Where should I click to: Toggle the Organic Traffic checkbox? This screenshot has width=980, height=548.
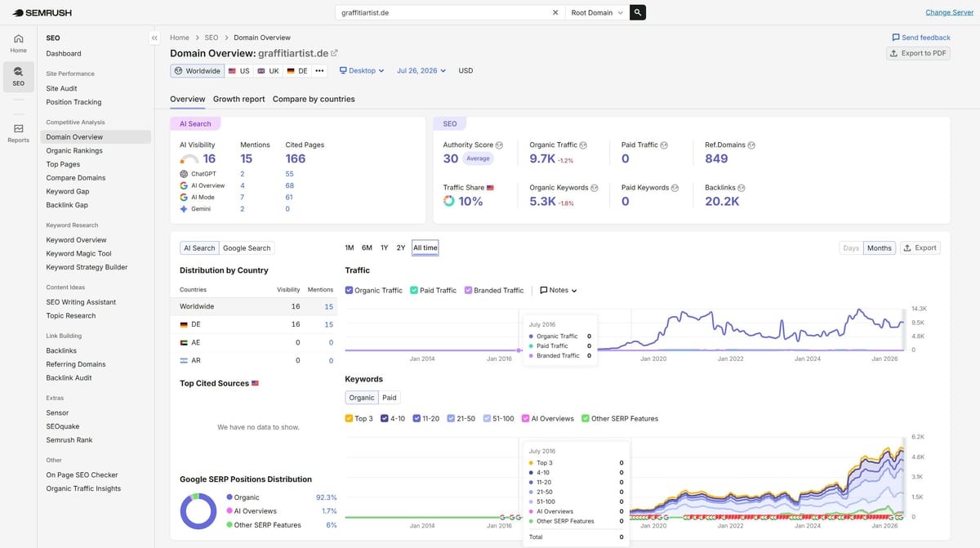click(x=350, y=290)
